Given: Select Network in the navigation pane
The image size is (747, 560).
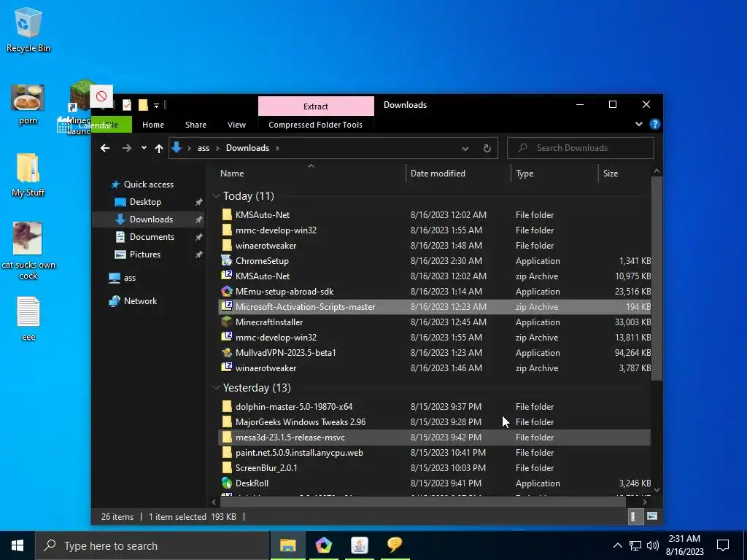Looking at the screenshot, I should click(140, 301).
